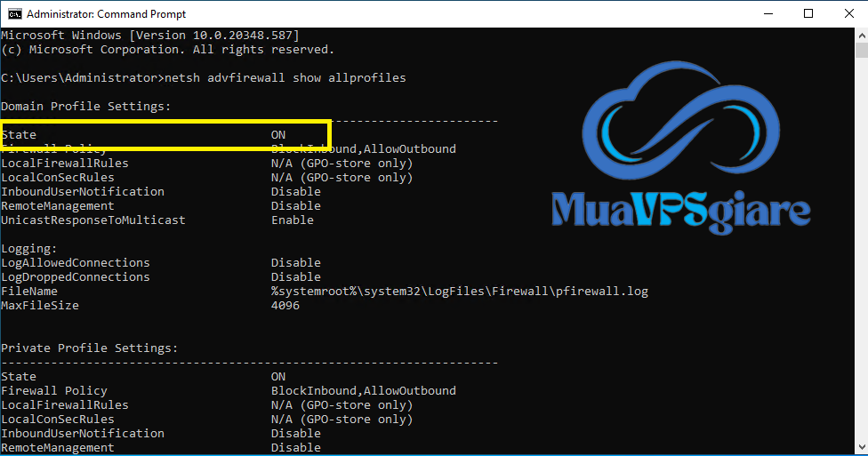Screen dimensions: 868x456
Task: Click the "Administrator: Command Prompt" title text
Action: tap(108, 13)
